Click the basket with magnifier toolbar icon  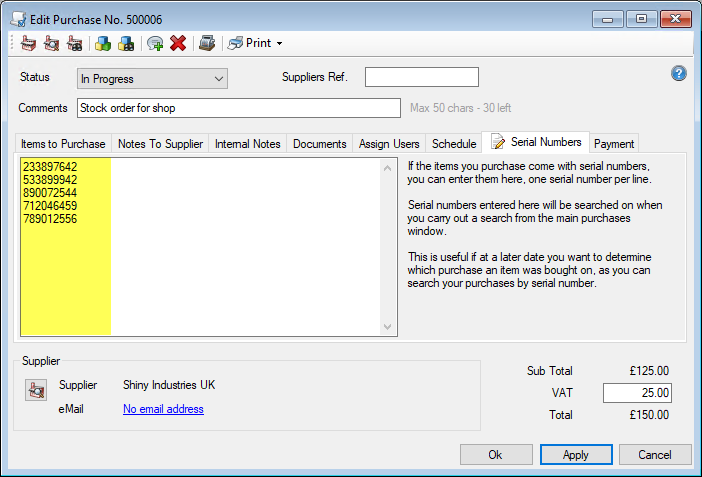point(51,43)
